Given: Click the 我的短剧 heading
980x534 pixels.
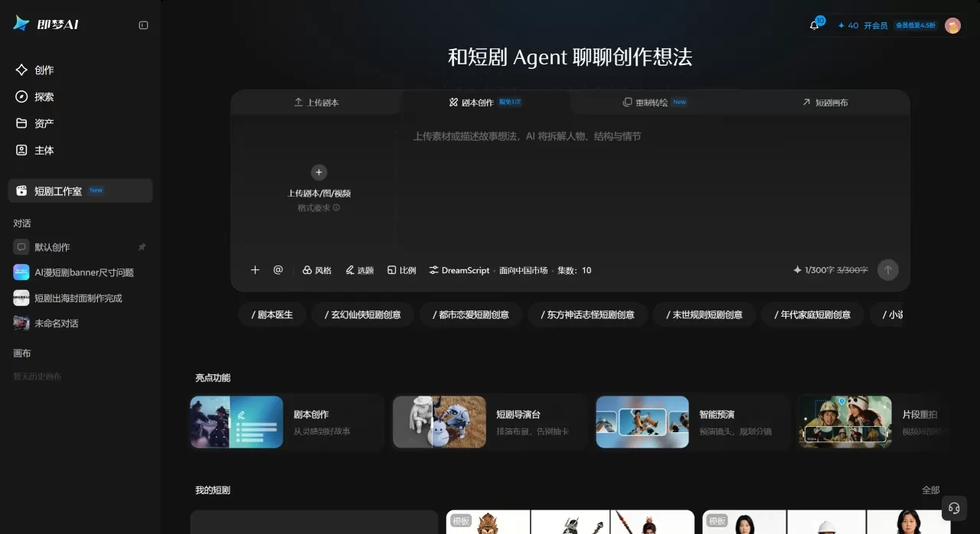Looking at the screenshot, I should (x=213, y=490).
